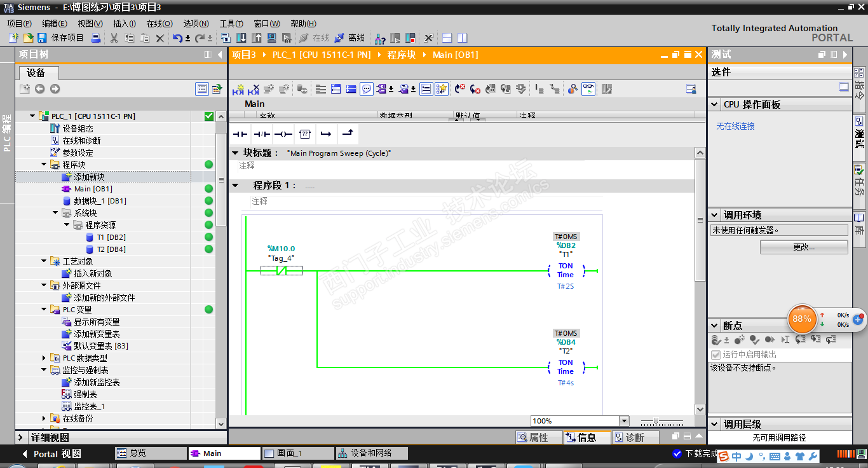The height and width of the screenshot is (468, 868).
Task: Open 设备和网络 from bottom bar
Action: click(x=372, y=453)
